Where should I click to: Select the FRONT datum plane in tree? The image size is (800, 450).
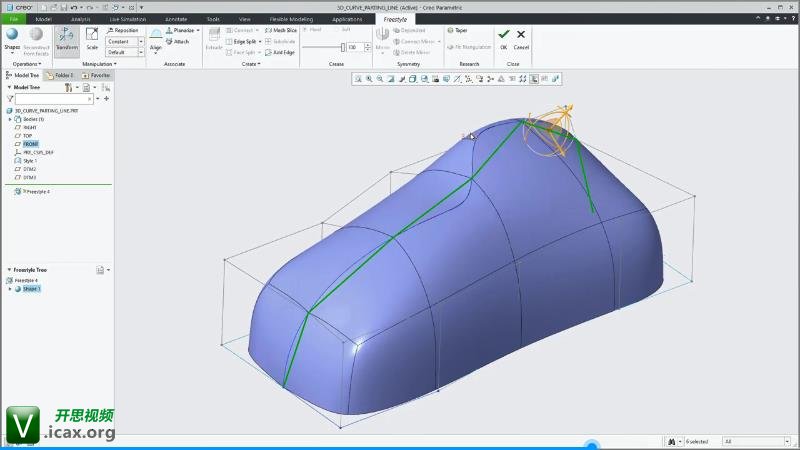pos(30,144)
